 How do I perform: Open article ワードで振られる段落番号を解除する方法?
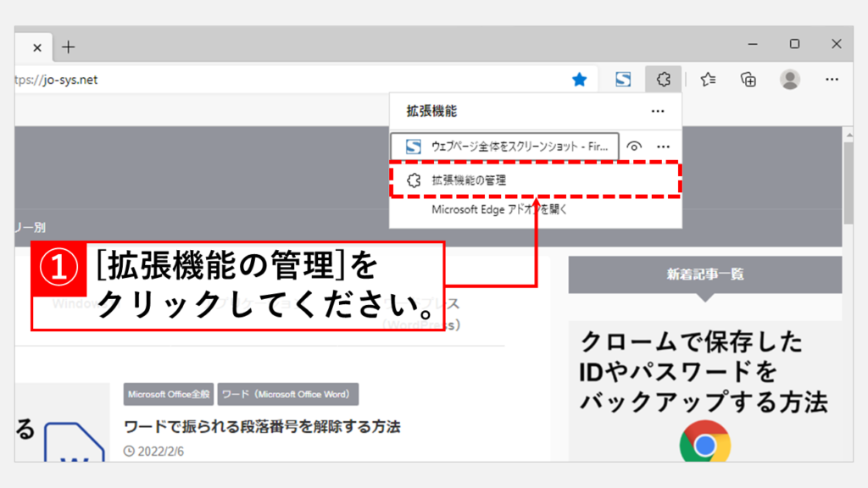click(262, 425)
